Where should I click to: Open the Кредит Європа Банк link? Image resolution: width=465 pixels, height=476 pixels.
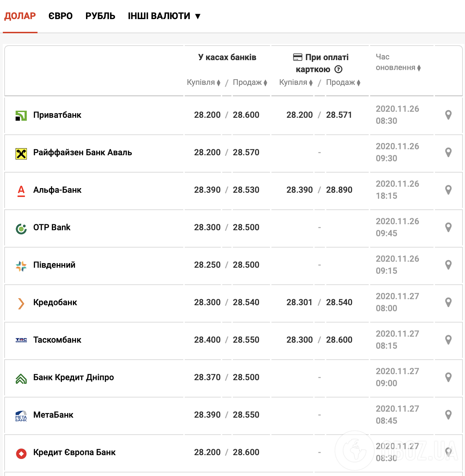pyautogui.click(x=74, y=452)
